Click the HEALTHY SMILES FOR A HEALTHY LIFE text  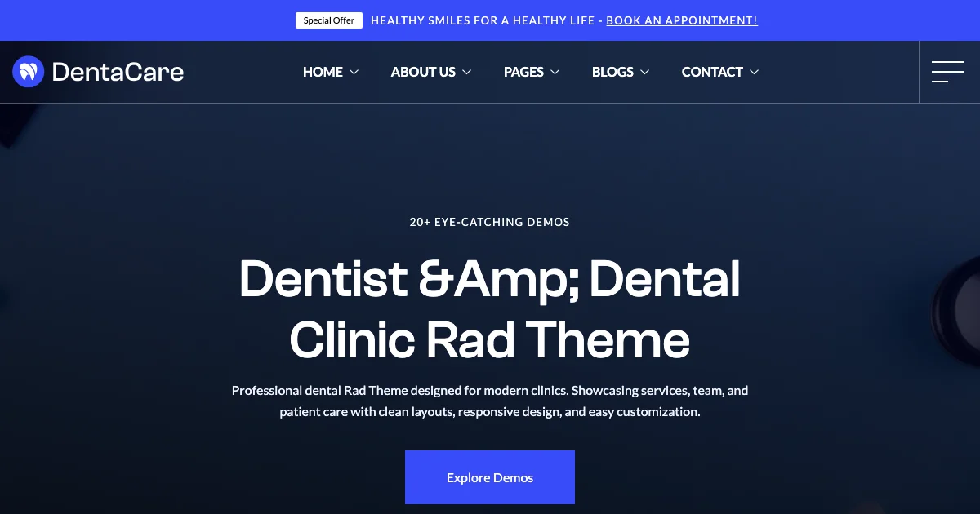(x=483, y=20)
